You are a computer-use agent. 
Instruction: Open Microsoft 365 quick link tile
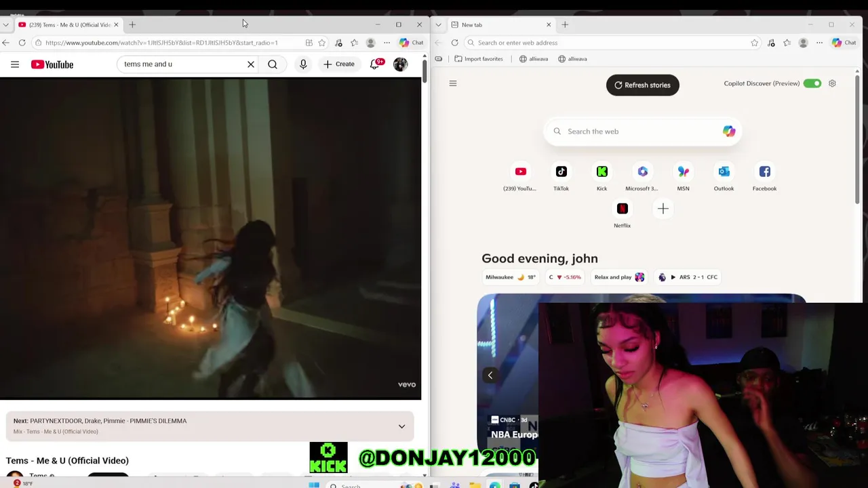click(642, 178)
